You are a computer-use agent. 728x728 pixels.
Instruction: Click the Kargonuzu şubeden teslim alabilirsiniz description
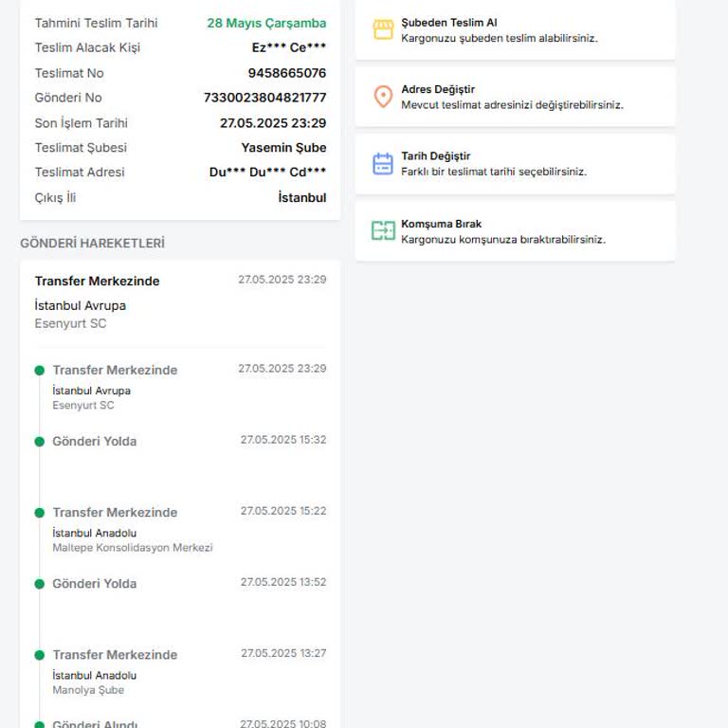pyautogui.click(x=500, y=39)
